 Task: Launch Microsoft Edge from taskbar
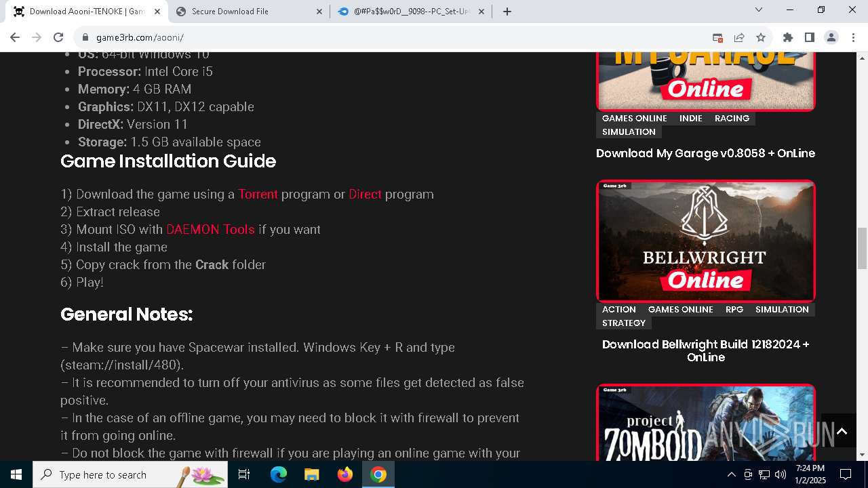[x=279, y=474]
